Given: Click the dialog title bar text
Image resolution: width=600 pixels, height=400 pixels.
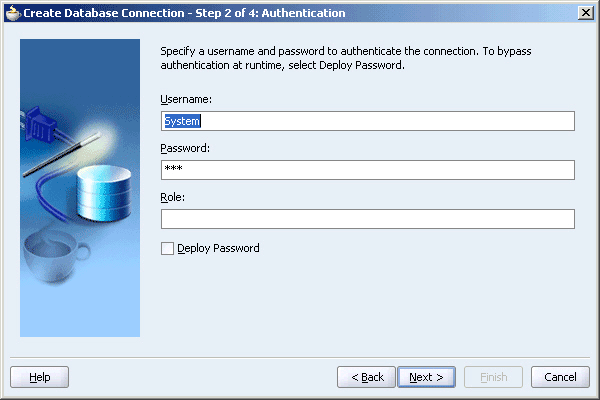Looking at the screenshot, I should pos(184,13).
